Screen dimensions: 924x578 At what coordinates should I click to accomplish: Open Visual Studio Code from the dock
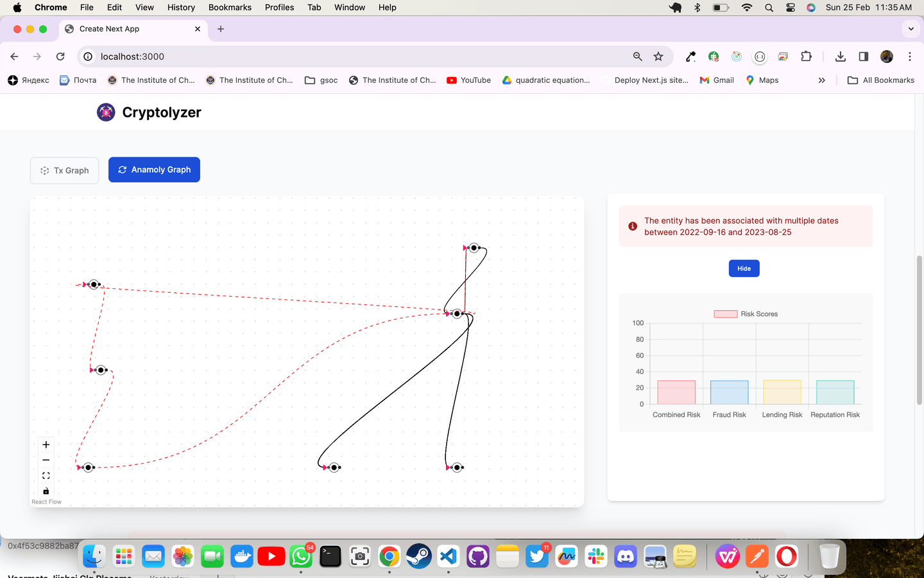coord(449,556)
